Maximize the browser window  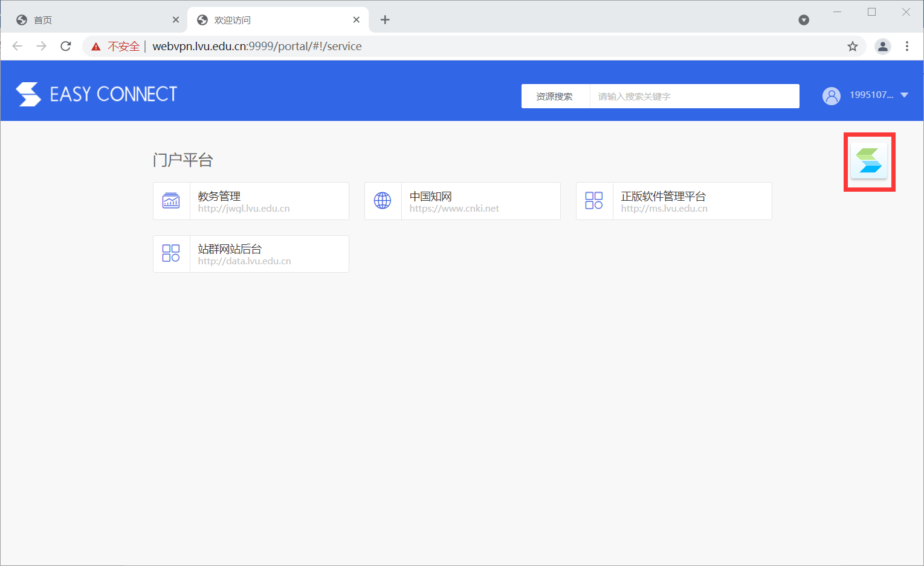tap(871, 11)
